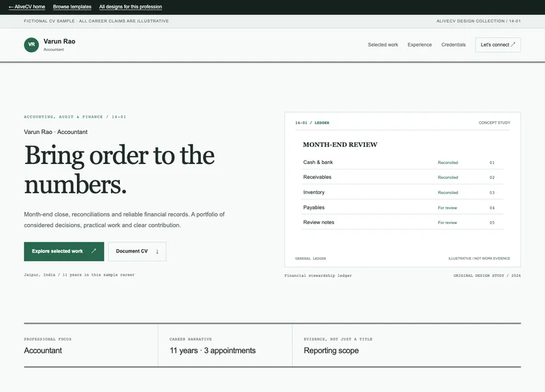
Task: Go back to AliveCV home
Action: [27, 7]
